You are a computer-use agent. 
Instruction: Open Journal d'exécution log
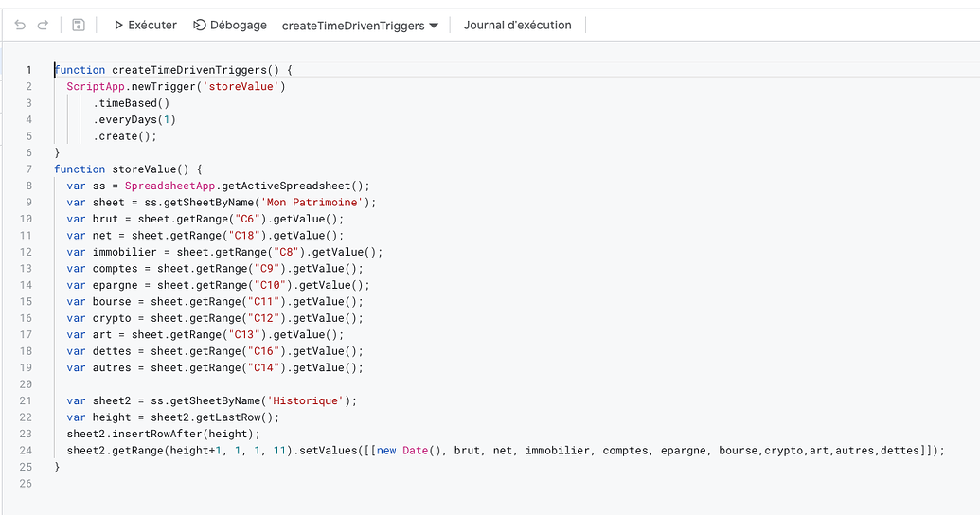click(518, 25)
